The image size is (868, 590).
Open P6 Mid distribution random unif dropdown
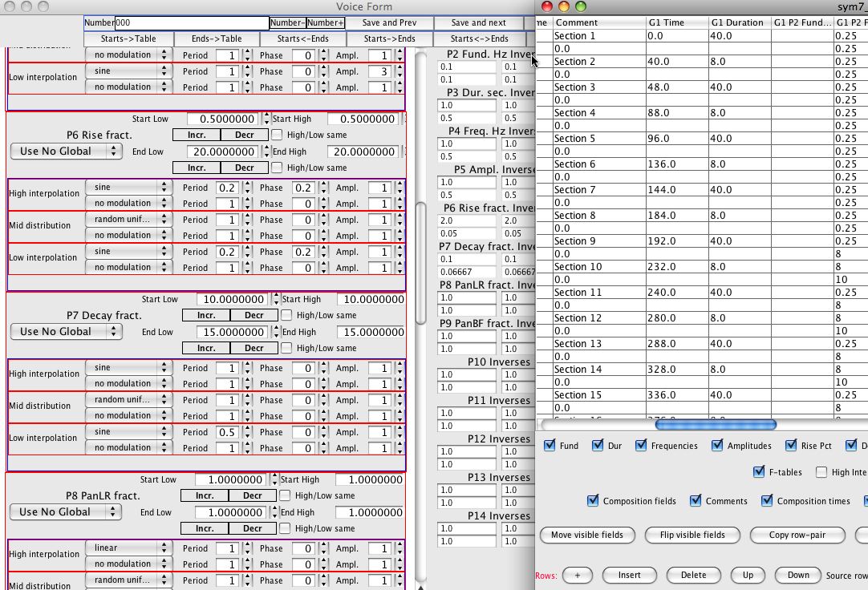tap(128, 219)
